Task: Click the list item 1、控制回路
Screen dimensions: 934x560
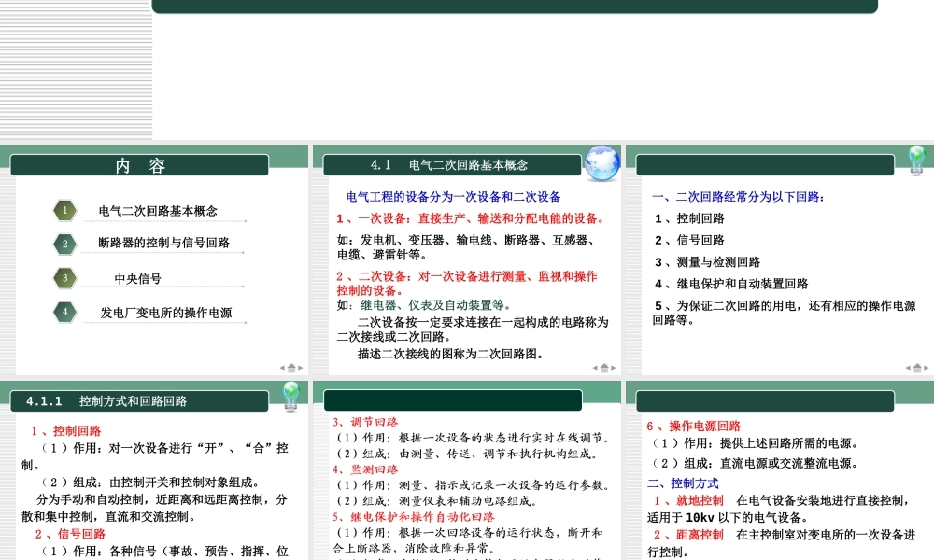Action: tap(689, 218)
